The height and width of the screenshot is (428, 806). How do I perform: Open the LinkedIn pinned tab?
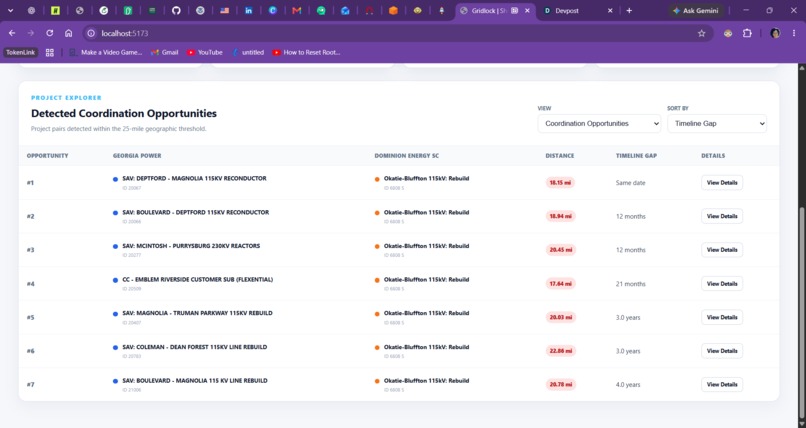click(x=248, y=10)
